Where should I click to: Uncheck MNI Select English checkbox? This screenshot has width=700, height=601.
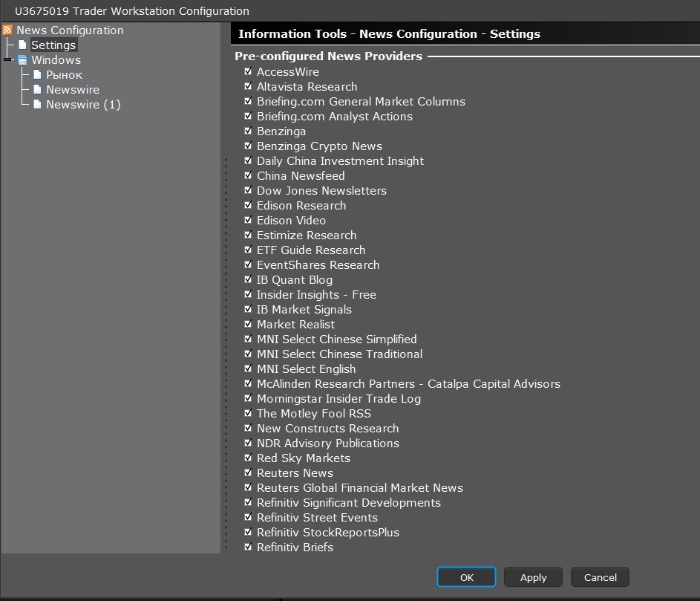pos(248,368)
